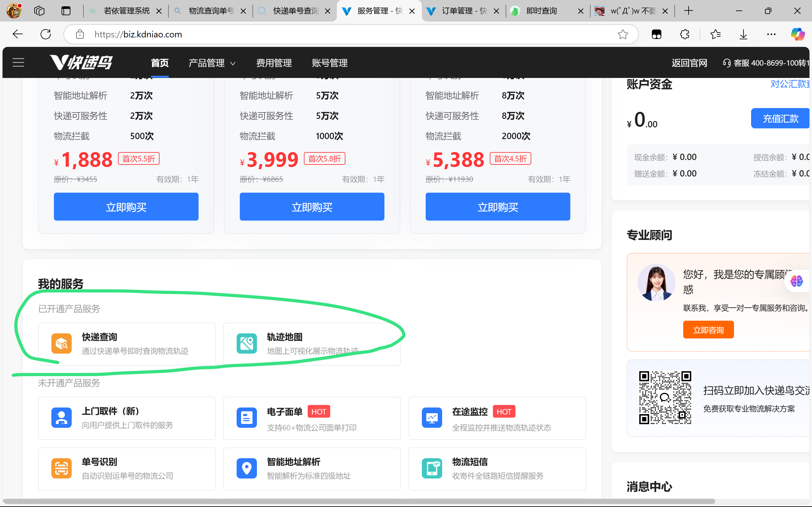Go to 费用管理 menu item
This screenshot has width=812, height=507.
click(x=274, y=63)
